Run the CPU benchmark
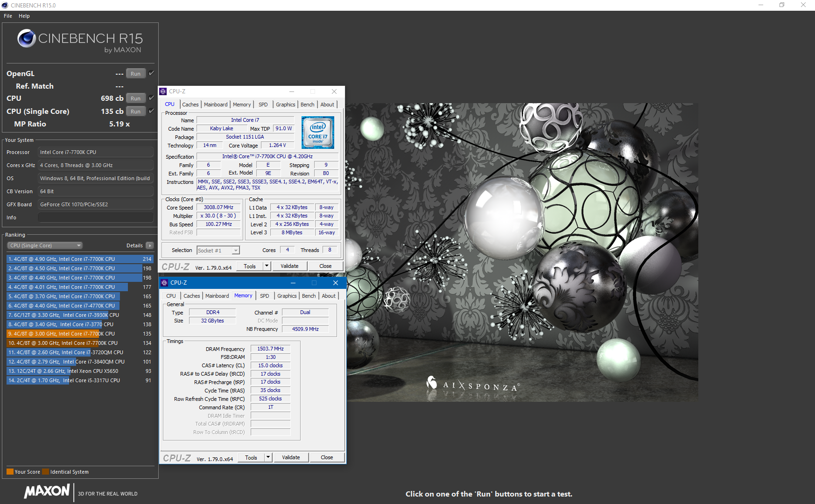The height and width of the screenshot is (504, 815). 136,98
